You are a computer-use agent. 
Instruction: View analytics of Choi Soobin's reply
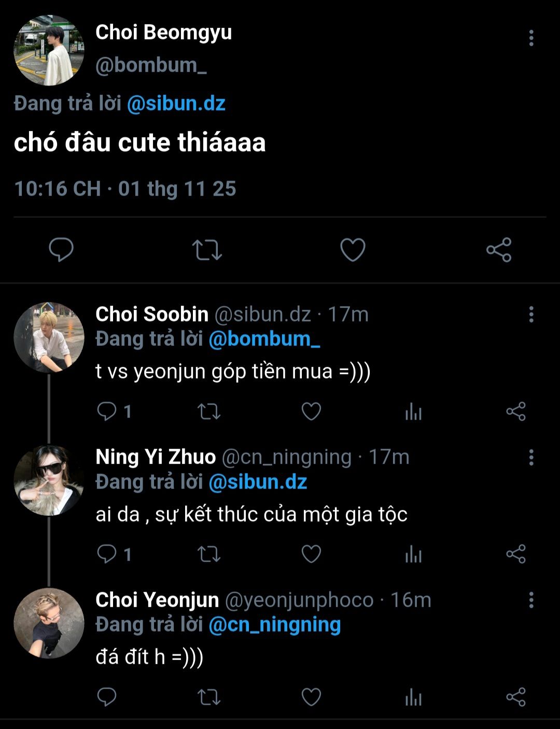(413, 412)
